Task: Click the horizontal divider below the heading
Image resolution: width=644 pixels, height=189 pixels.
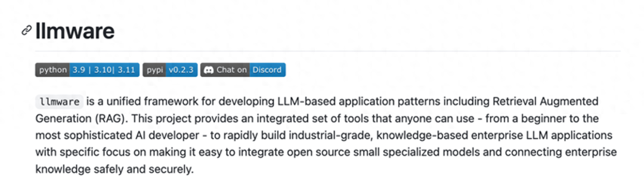Action: point(328,51)
